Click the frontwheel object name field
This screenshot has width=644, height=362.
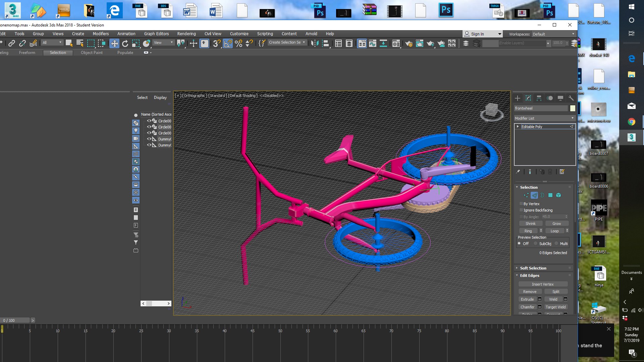(x=541, y=108)
